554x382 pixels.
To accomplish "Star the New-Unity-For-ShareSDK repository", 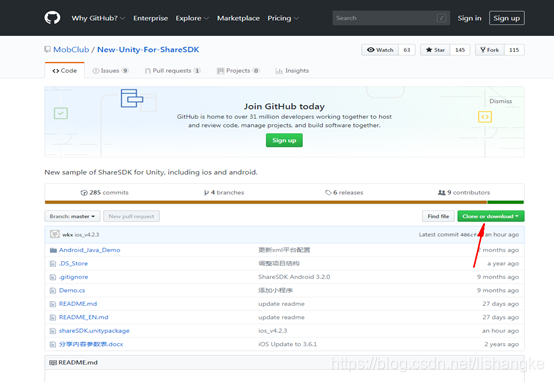I will [x=435, y=50].
